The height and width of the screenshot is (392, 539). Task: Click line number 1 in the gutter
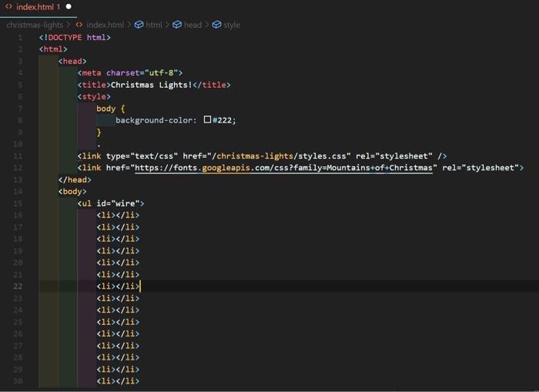(x=20, y=38)
